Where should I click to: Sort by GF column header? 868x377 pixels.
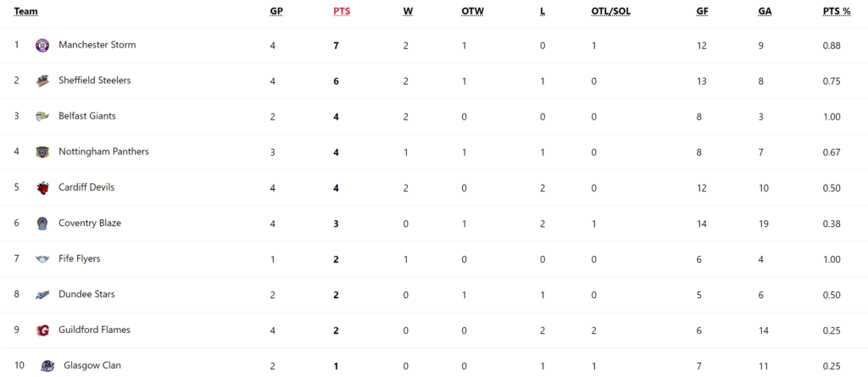coord(703,11)
